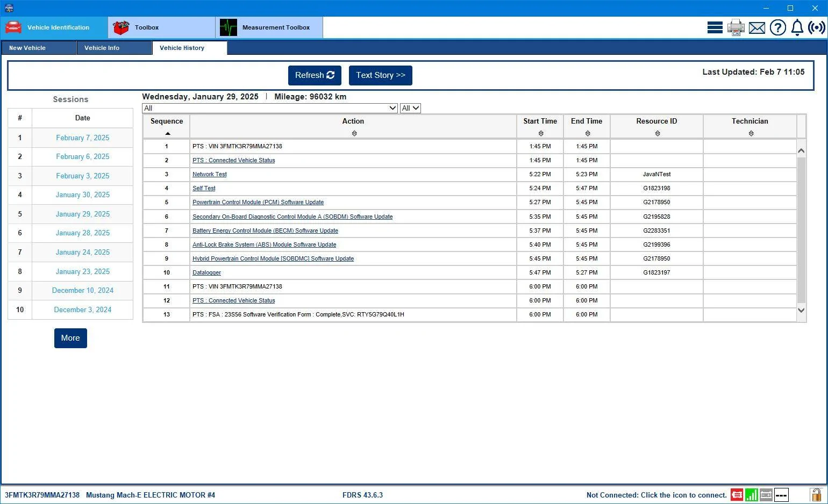Select session January 30, 2025
The height and width of the screenshot is (504, 828).
[x=82, y=195]
